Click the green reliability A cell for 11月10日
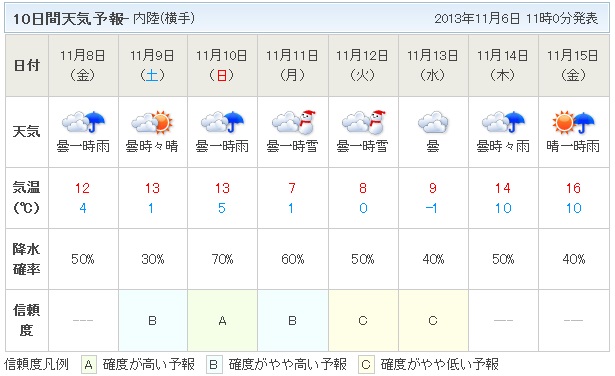Image resolution: width=615 pixels, height=376 pixels. [222, 320]
